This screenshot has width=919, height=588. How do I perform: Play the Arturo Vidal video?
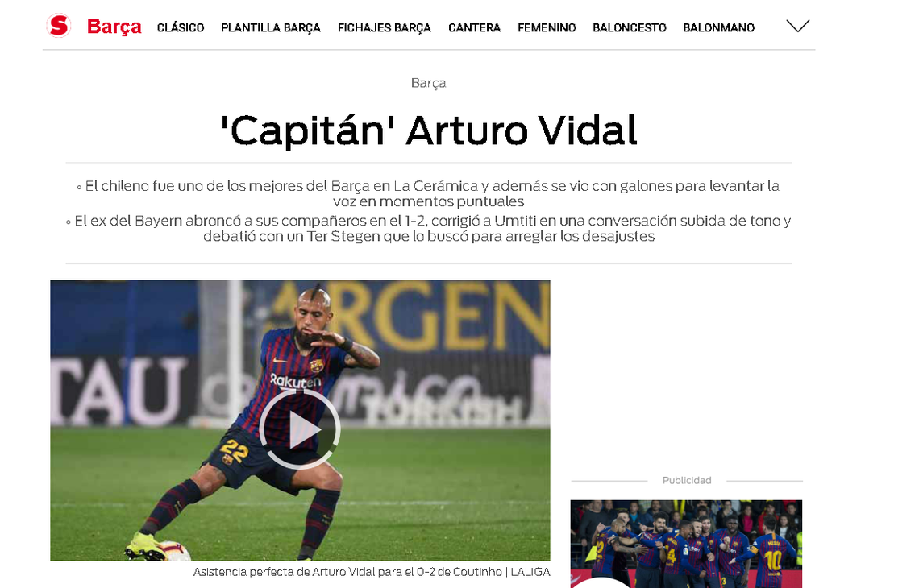coord(300,429)
